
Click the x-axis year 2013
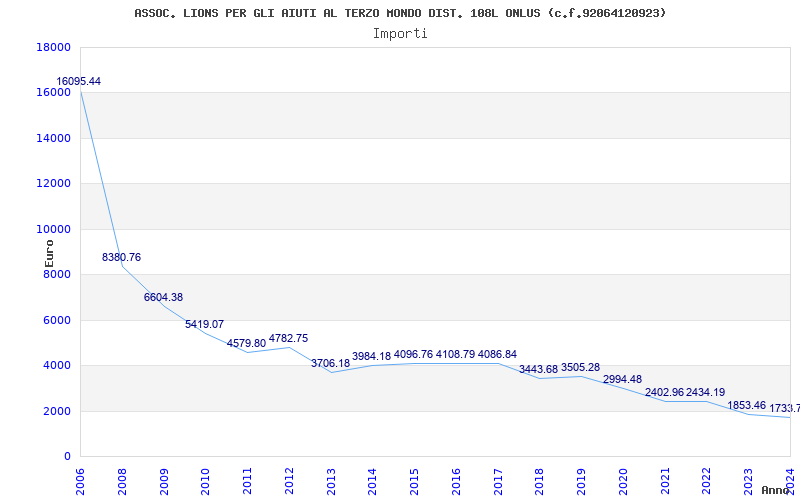click(x=331, y=481)
